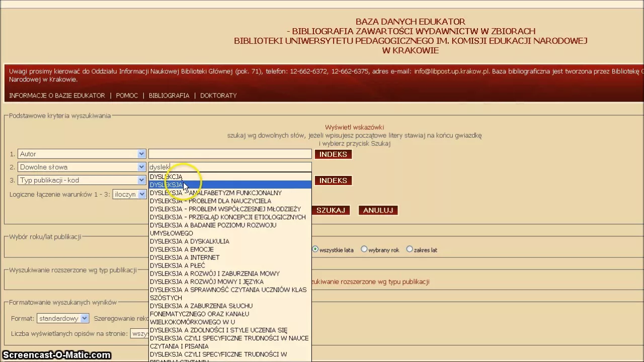644x362 pixels.
Task: Select 'DYSLEKSJA A INTERNET' suggestion
Action: click(184, 257)
